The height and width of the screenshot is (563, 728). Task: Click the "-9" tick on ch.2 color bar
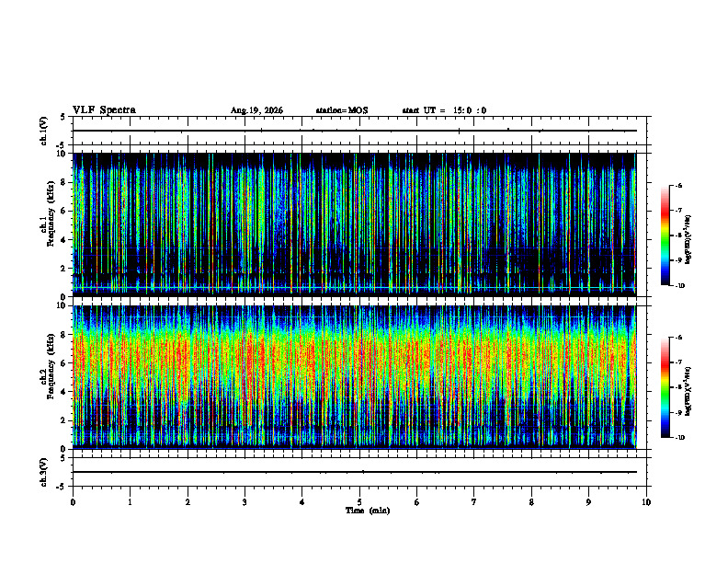click(x=678, y=412)
